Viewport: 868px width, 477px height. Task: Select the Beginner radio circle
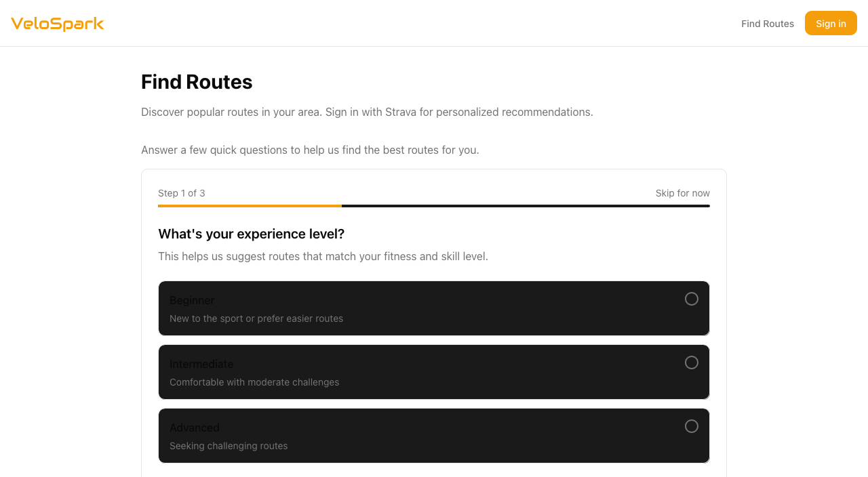tap(691, 299)
